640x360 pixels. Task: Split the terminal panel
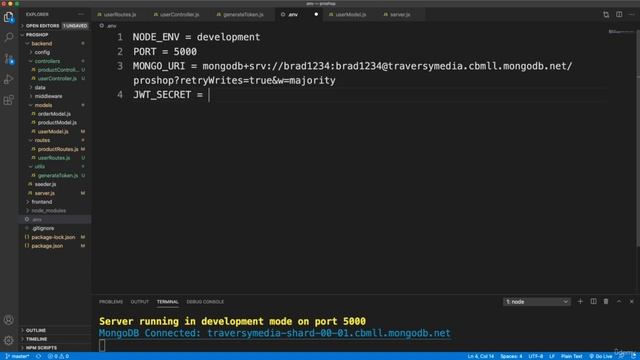(593, 302)
